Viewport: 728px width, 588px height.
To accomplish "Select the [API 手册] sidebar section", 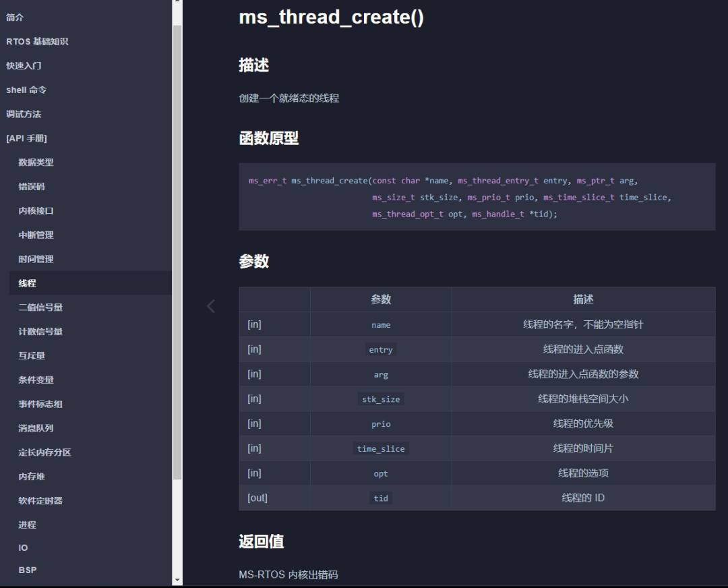I will click(26, 138).
